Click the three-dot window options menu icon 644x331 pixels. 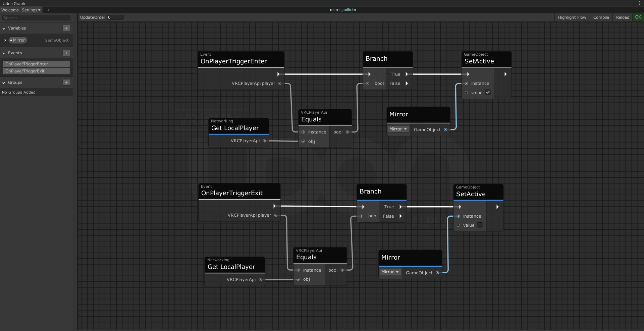[x=639, y=3]
